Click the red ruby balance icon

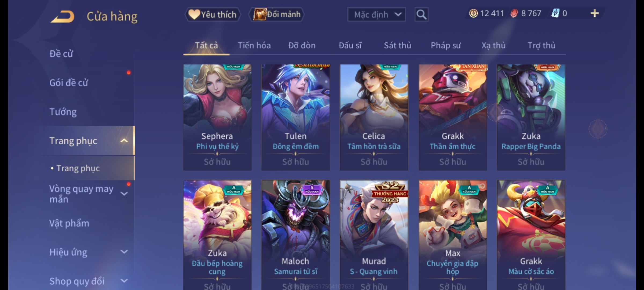(x=514, y=13)
